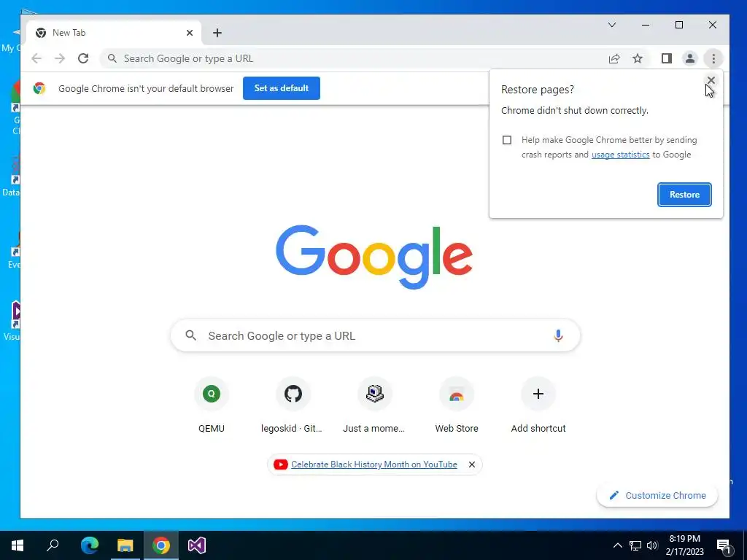Open notification center icon

724,545
